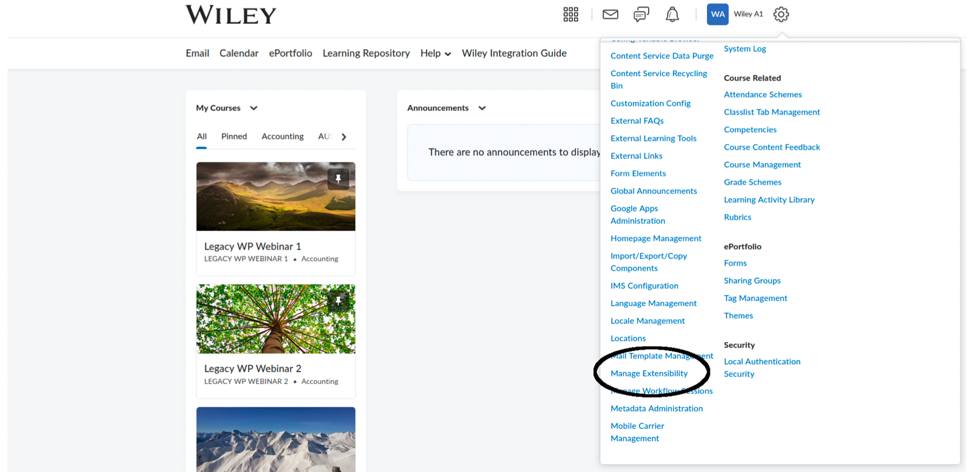Open the Wiley A1 user menu
This screenshot has height=472, width=980.
pyautogui.click(x=748, y=15)
